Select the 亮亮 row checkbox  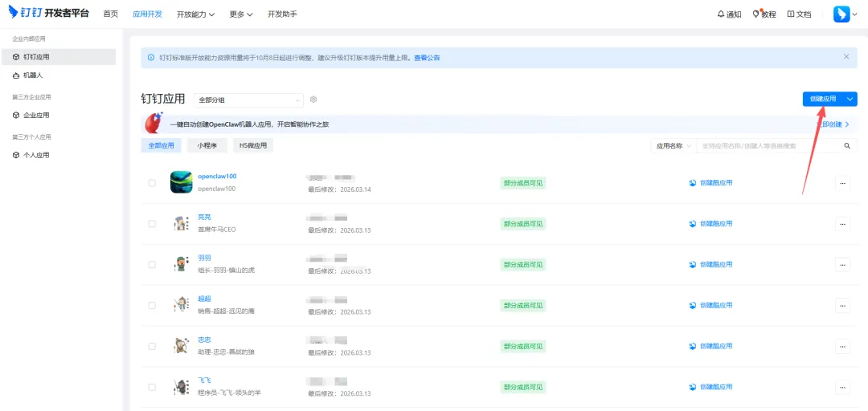pos(152,224)
